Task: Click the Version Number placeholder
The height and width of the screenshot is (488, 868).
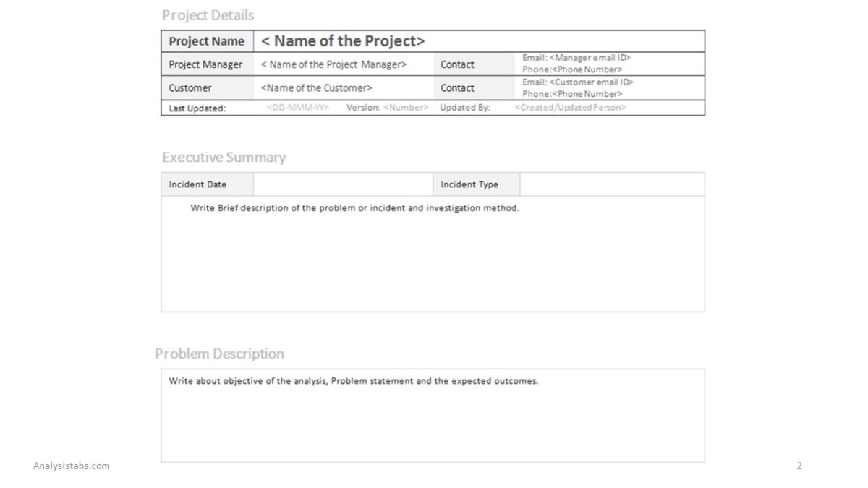Action: [x=406, y=108]
